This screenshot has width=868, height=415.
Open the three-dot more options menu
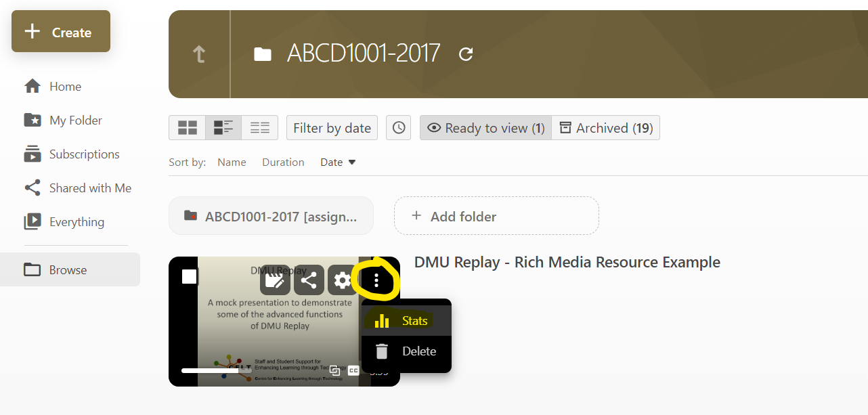click(x=376, y=280)
